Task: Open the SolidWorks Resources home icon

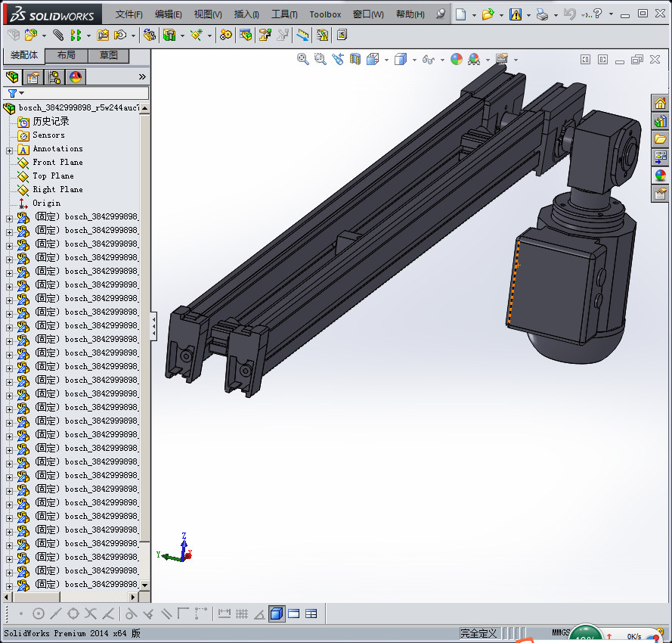Action: (x=660, y=104)
